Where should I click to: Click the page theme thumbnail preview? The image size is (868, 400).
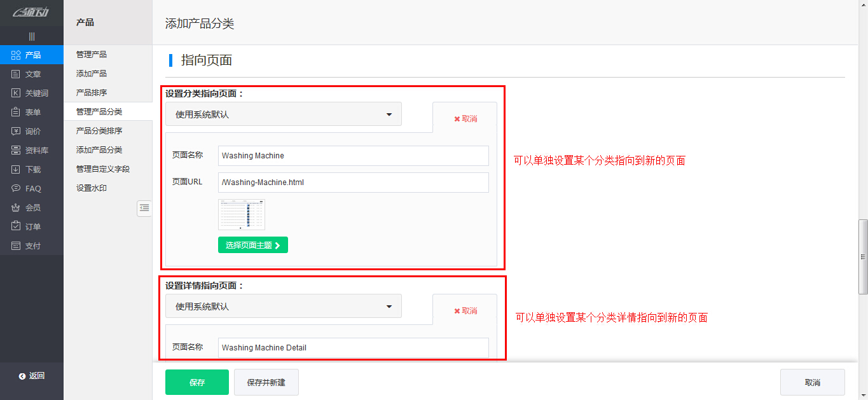click(x=242, y=215)
